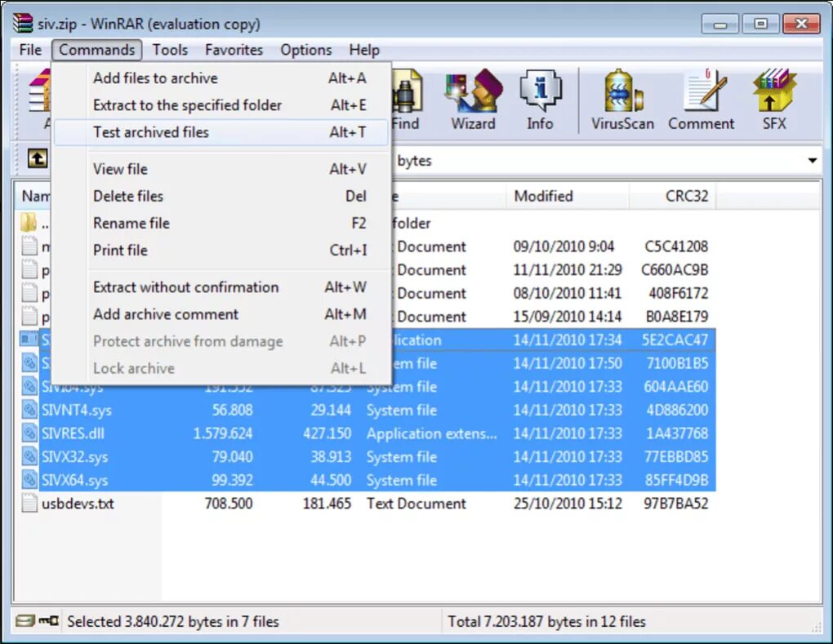Select Test archived files

pos(221,132)
